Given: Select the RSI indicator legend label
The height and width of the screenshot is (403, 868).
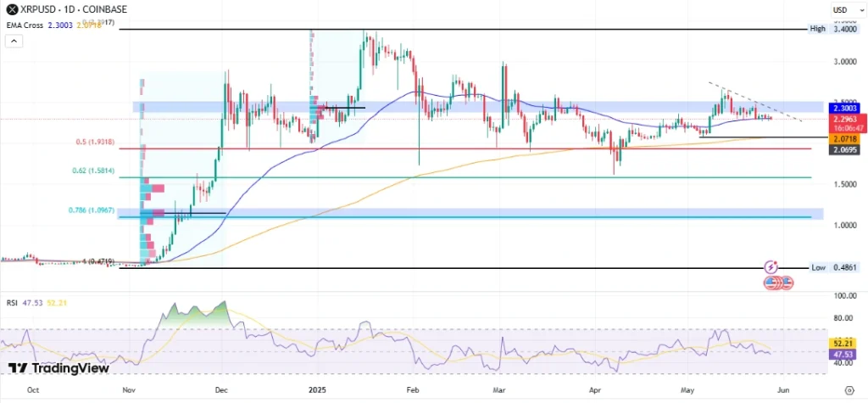Looking at the screenshot, I should click(x=11, y=303).
